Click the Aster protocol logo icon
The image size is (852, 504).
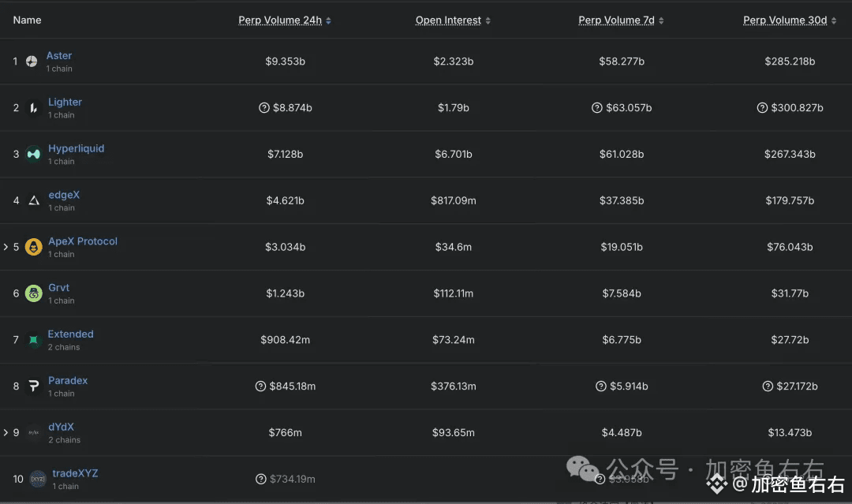(x=32, y=62)
